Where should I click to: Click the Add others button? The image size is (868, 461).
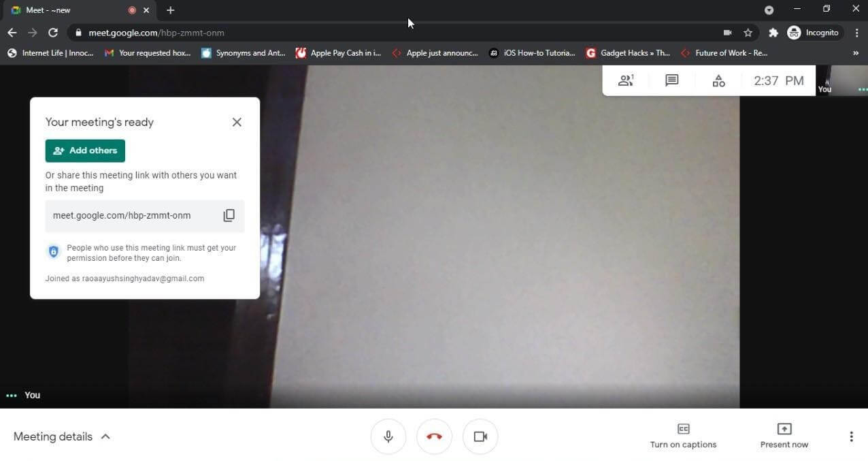click(x=85, y=150)
